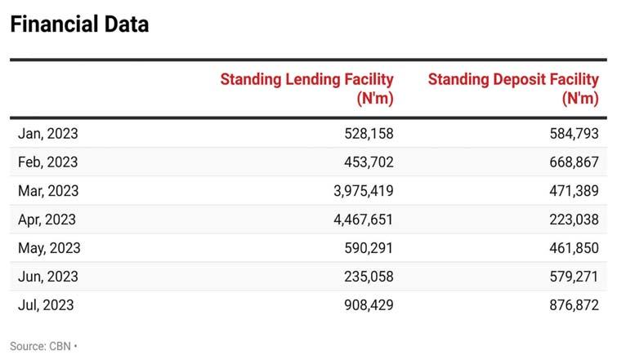Click the Source: CBN footnote
The image size is (617, 364).
42,346
